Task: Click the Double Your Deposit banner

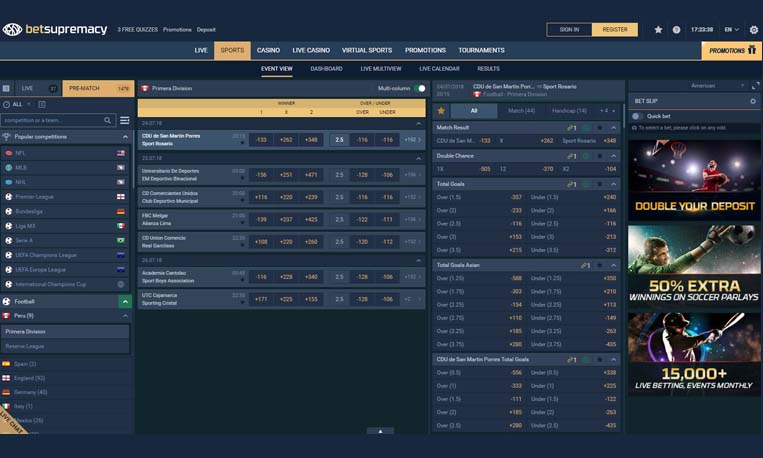Action: [694, 178]
